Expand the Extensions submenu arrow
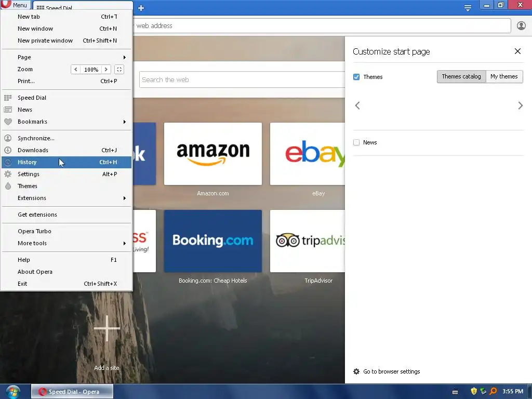Viewport: 532px width, 399px height. 125,198
